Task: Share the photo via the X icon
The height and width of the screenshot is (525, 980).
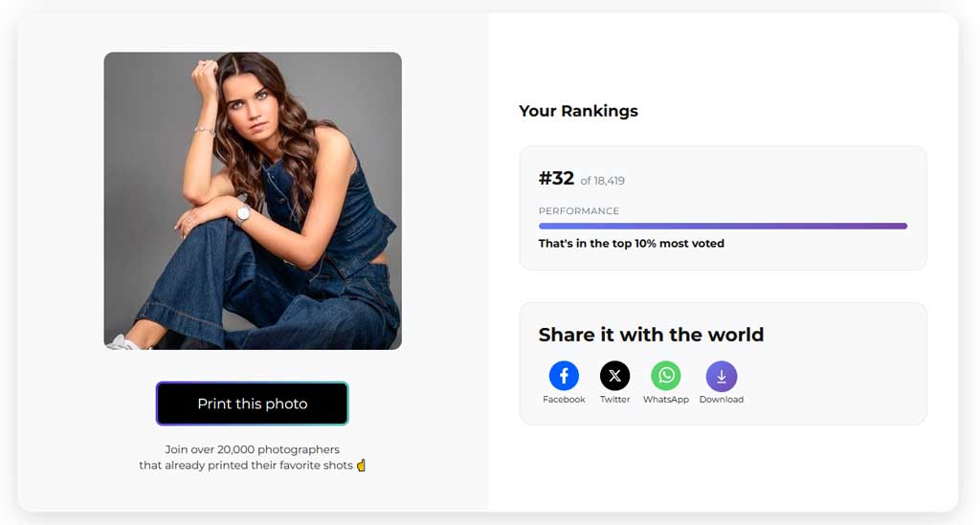Action: pyautogui.click(x=614, y=376)
